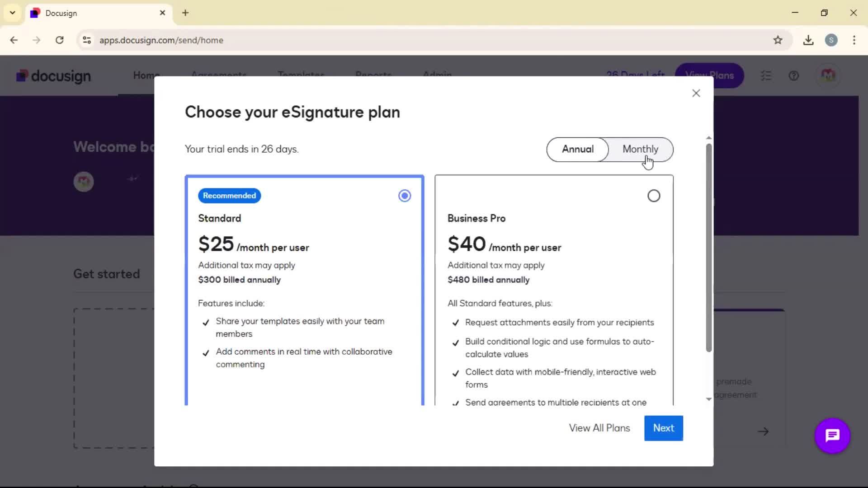Open the purple chat support bubble
This screenshot has height=488, width=868.
point(832,436)
